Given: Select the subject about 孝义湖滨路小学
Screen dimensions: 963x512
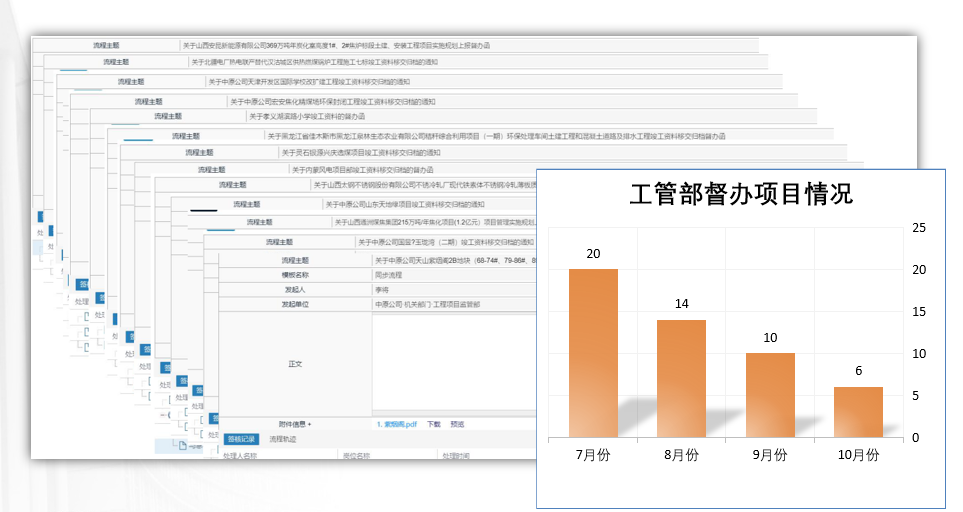Looking at the screenshot, I should (307, 116).
